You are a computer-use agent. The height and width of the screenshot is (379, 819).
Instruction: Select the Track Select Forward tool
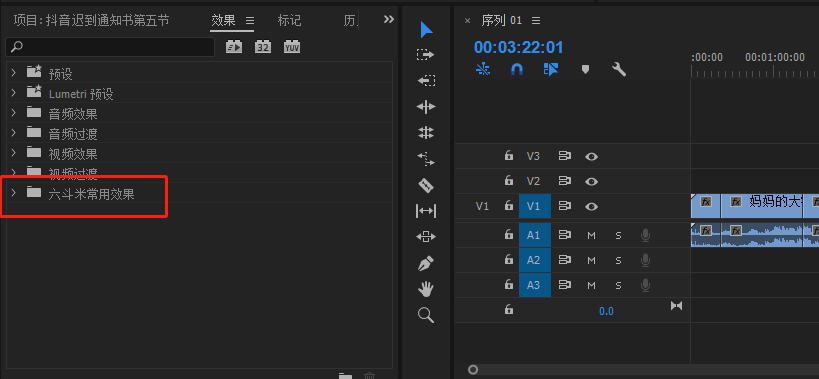[426, 55]
